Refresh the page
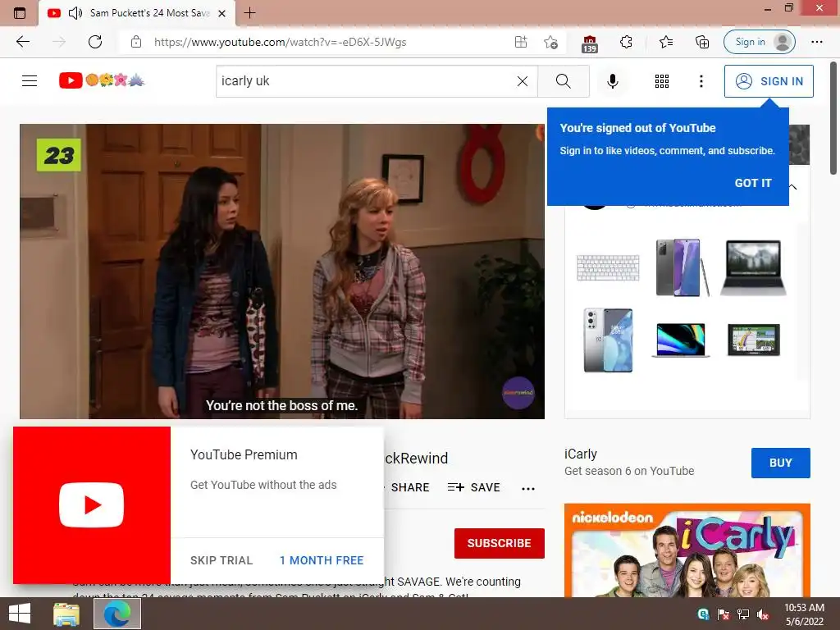 tap(95, 42)
